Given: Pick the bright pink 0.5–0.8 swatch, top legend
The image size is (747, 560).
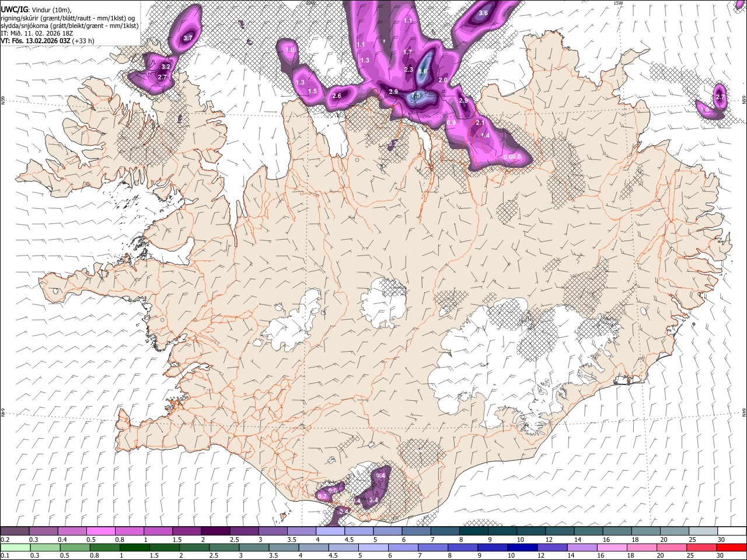Looking at the screenshot, I should point(100,531).
